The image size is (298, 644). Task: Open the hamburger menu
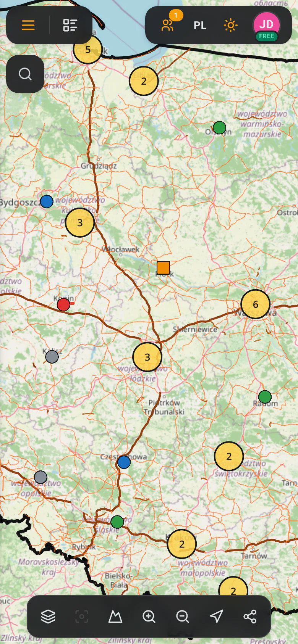point(28,25)
